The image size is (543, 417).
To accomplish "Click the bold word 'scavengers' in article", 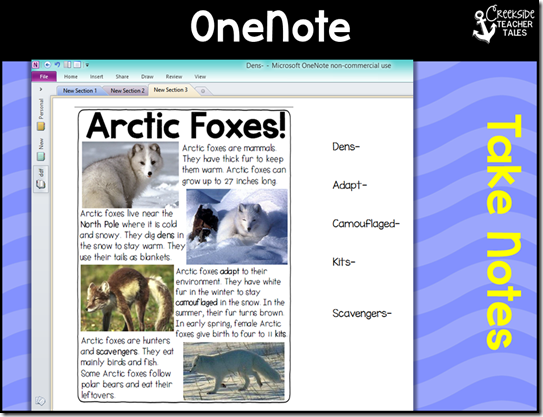I will tap(117, 352).
